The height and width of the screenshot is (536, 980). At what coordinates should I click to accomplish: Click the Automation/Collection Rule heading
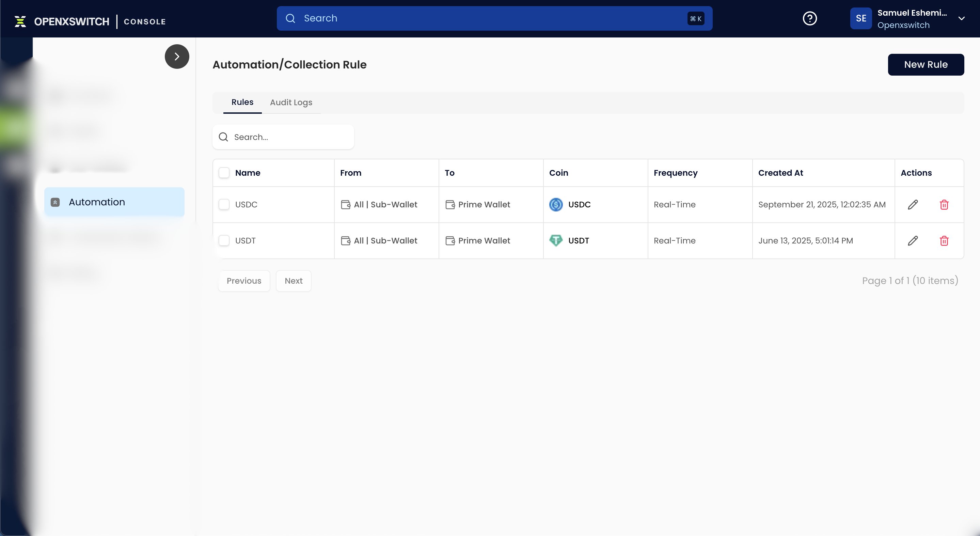(289, 65)
